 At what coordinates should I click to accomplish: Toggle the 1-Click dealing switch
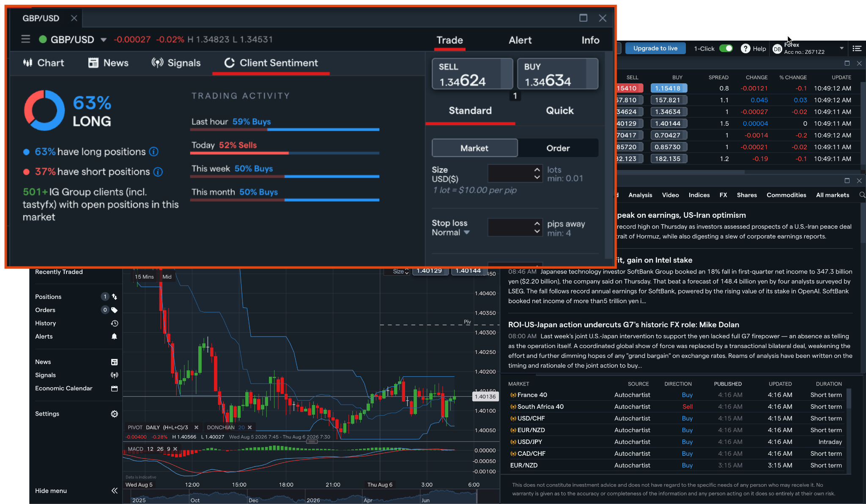(x=726, y=49)
